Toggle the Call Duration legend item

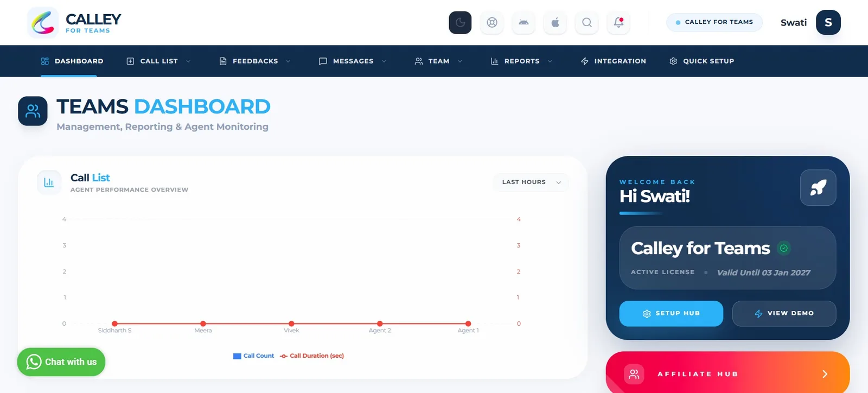(x=312, y=356)
